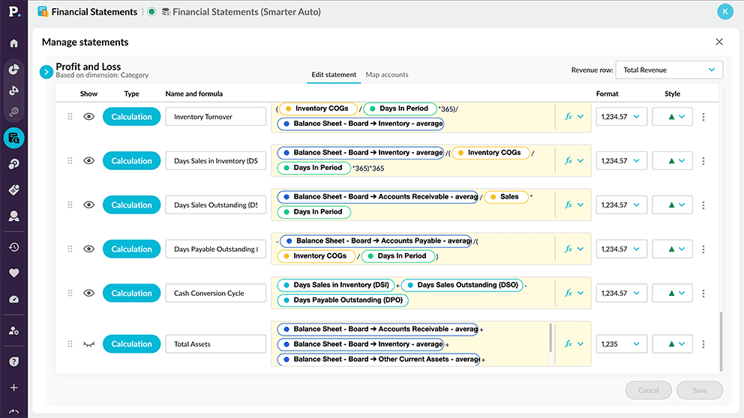
Task: Toggle visibility of Inventory Turnover row
Action: (89, 117)
